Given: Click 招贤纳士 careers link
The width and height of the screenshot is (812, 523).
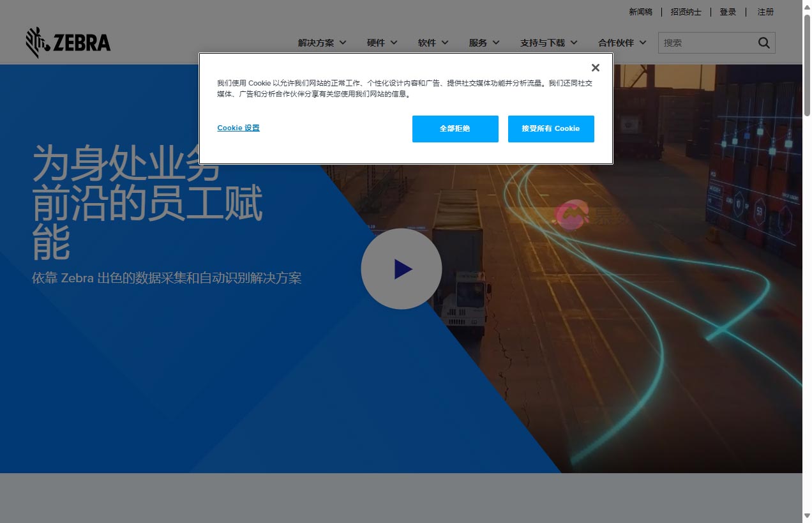Looking at the screenshot, I should point(686,11).
